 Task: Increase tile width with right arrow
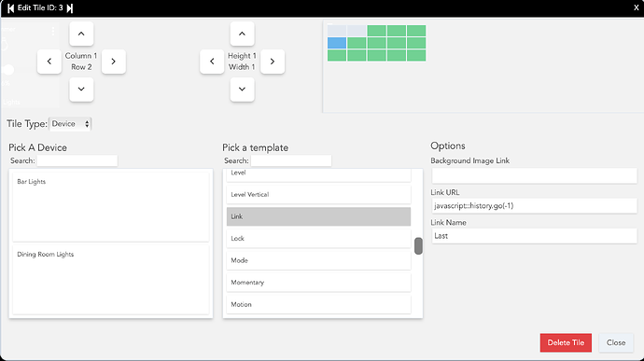tap(273, 62)
